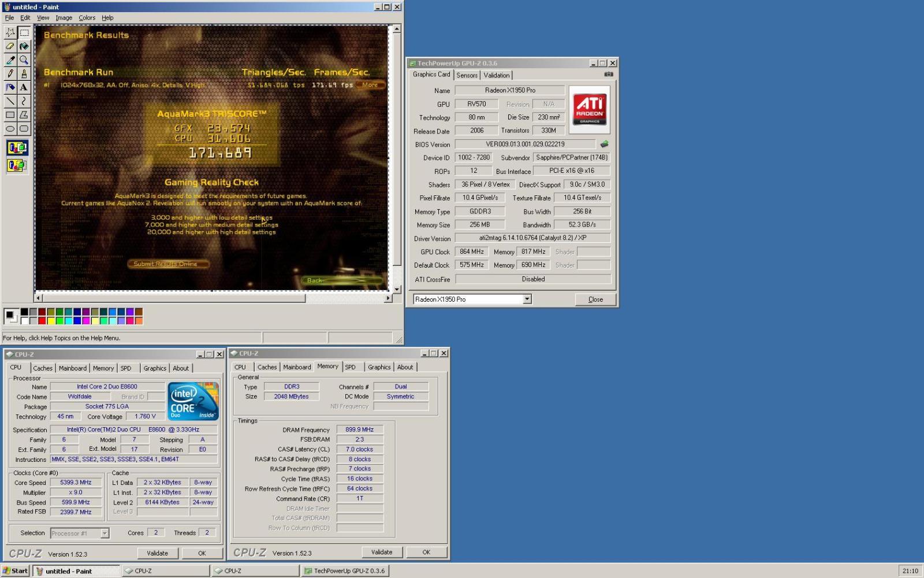Viewport: 924px width, 578px height.
Task: Choose the Polygon shape tool
Action: pos(24,116)
